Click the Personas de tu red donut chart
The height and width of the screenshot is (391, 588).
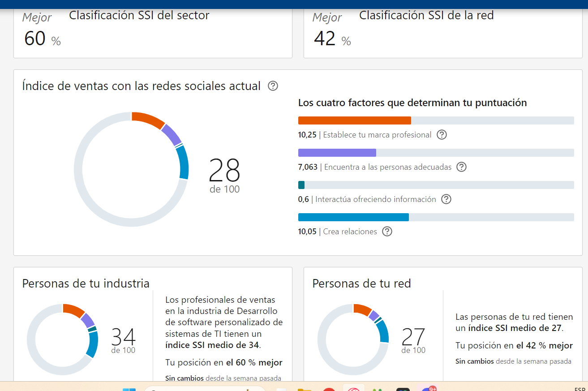click(353, 339)
